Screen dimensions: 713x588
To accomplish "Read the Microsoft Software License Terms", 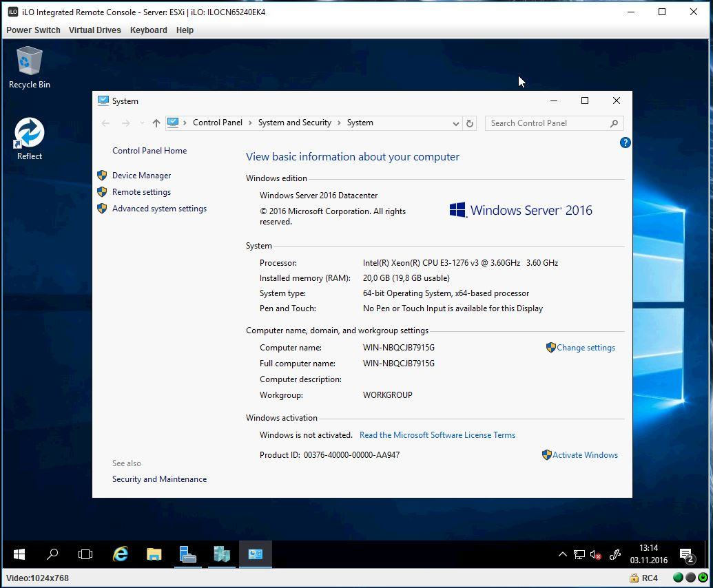I will pyautogui.click(x=437, y=435).
